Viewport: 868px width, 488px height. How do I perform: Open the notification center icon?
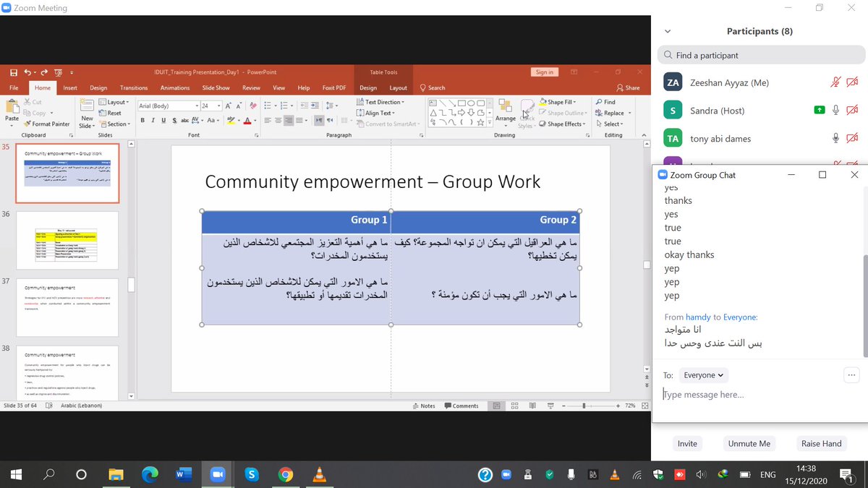click(846, 475)
